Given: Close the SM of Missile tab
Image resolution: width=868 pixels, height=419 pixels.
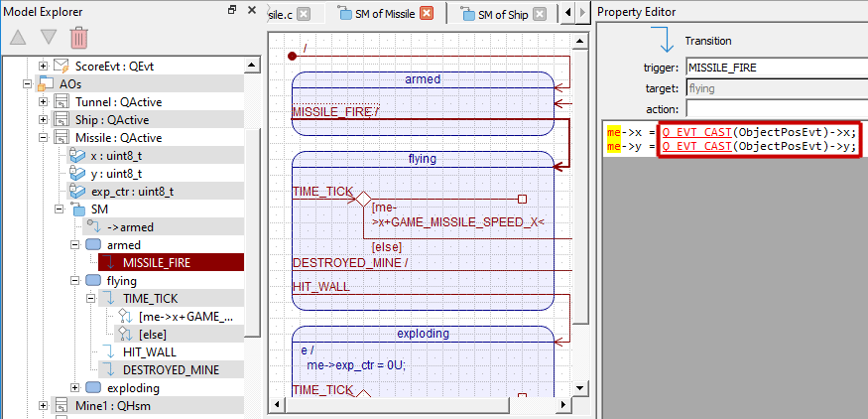Looking at the screenshot, I should [x=427, y=14].
